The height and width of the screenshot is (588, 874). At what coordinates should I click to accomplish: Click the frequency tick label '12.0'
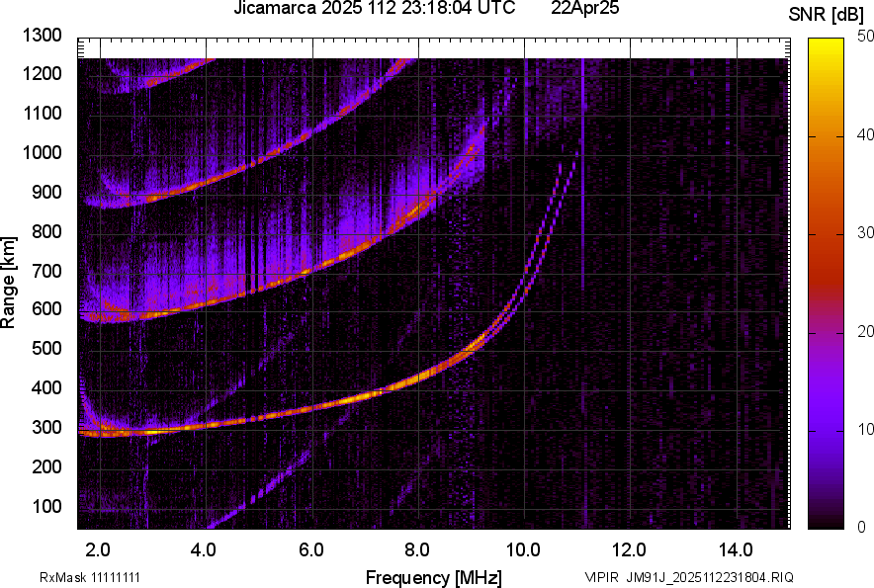coord(629,550)
